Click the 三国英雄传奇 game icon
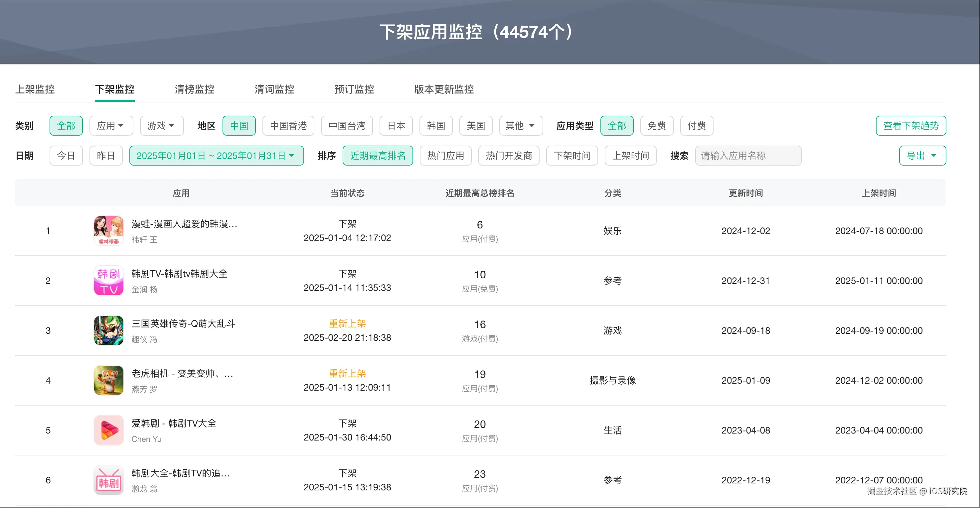 click(108, 330)
